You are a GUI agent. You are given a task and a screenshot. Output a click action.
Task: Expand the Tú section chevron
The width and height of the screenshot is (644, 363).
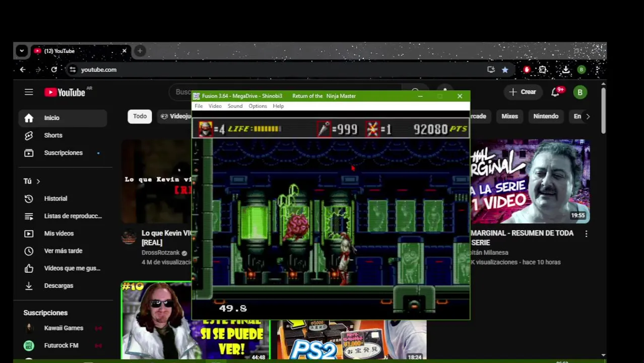click(38, 181)
